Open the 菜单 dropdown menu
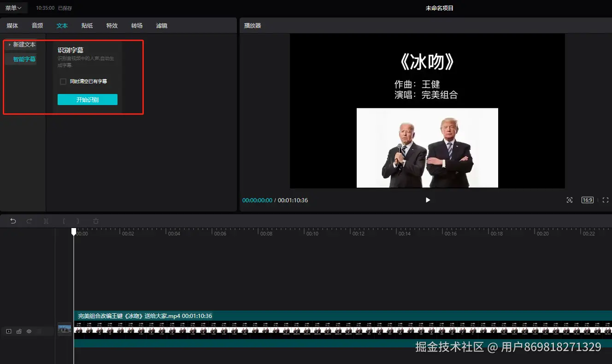612x364 pixels. pos(13,8)
